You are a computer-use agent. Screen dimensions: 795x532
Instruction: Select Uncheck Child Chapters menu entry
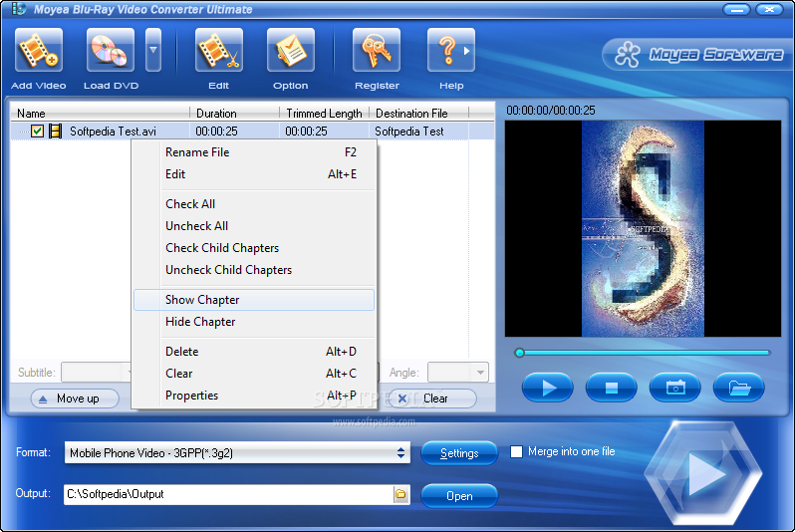pos(254,270)
